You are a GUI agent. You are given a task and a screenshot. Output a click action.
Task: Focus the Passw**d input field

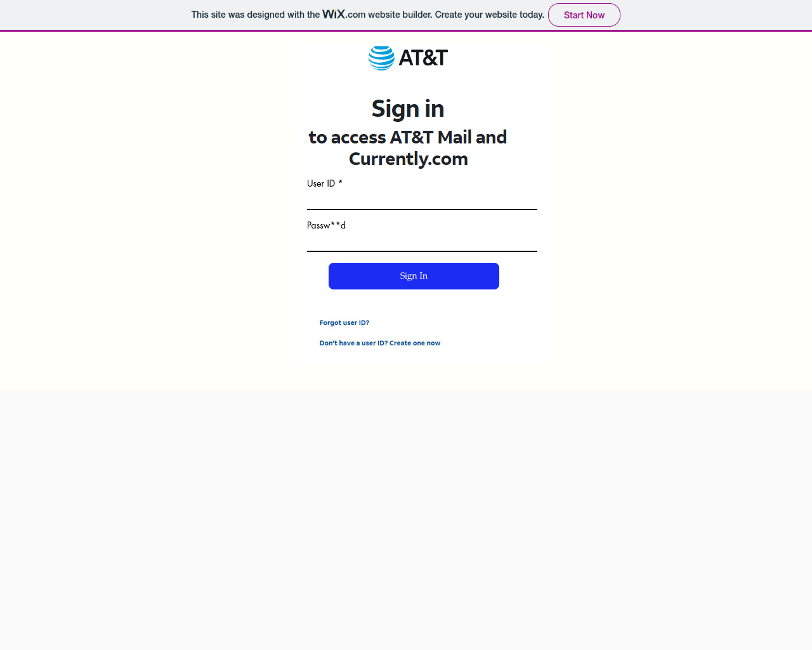point(422,242)
